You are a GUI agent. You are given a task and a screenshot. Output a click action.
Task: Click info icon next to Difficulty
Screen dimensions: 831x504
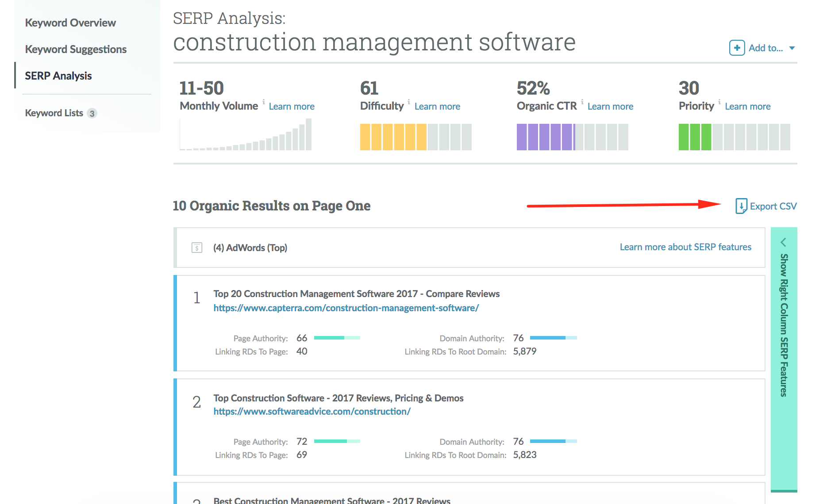[x=409, y=102]
